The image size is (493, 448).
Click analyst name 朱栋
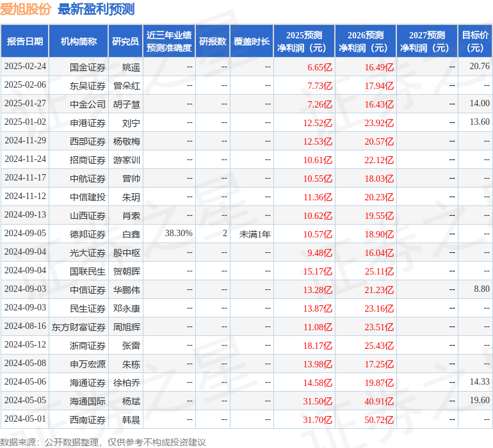click(x=131, y=364)
